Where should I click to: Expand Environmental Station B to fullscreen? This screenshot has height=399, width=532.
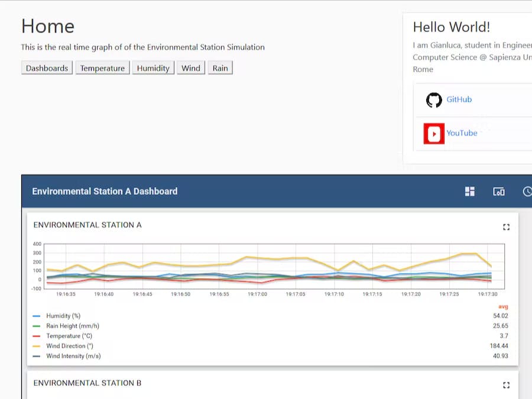[506, 385]
